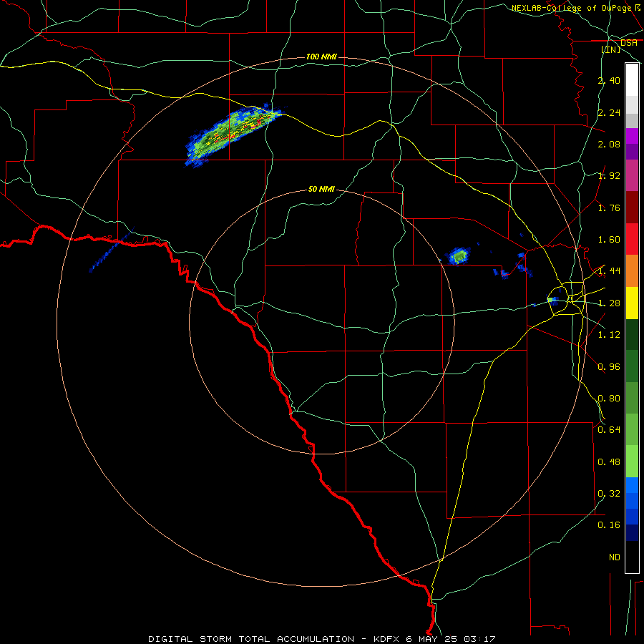The image size is (644, 644).
Task: Click the 03:17 timestamp in footer
Action: 479,639
